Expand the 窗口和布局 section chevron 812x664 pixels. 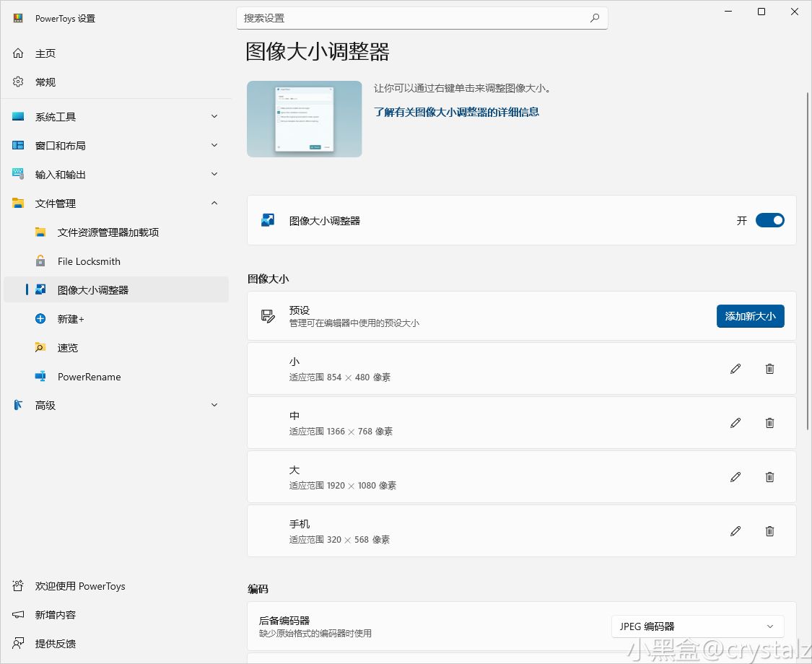tap(214, 146)
